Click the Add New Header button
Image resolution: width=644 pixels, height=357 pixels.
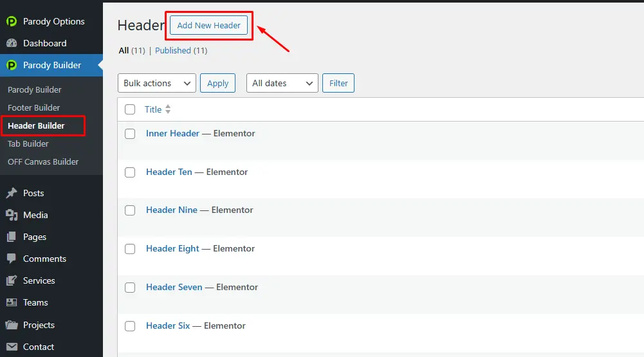[x=208, y=26]
